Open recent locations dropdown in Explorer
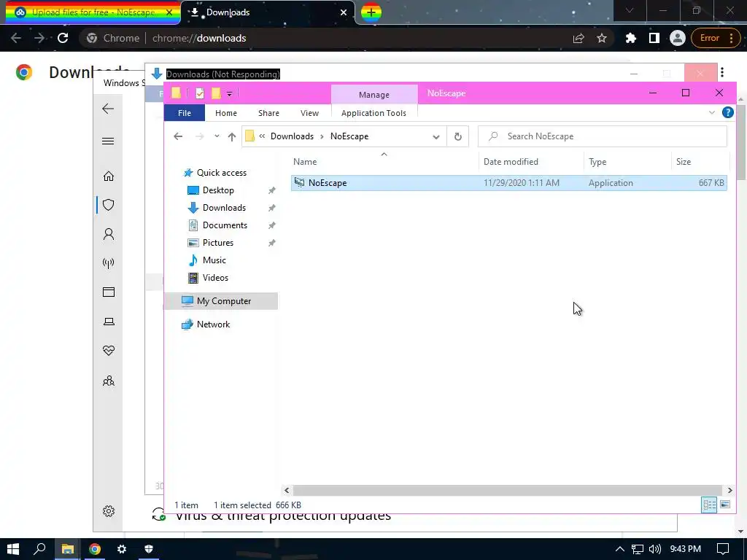This screenshot has height=560, width=747. (217, 136)
